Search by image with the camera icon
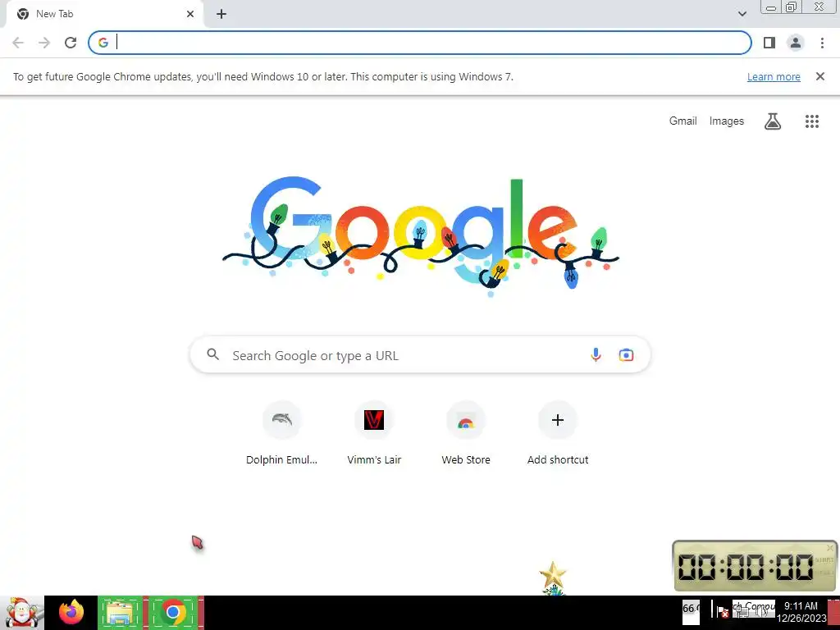The width and height of the screenshot is (840, 630). click(x=626, y=354)
